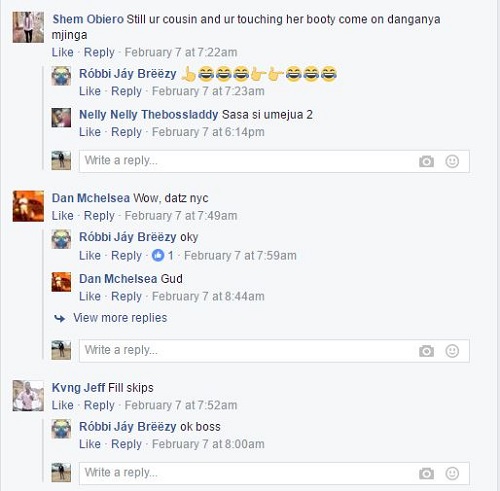This screenshot has width=500, height=491.
Task: Open timestamp February 7 at 7:22am
Action: [x=181, y=52]
